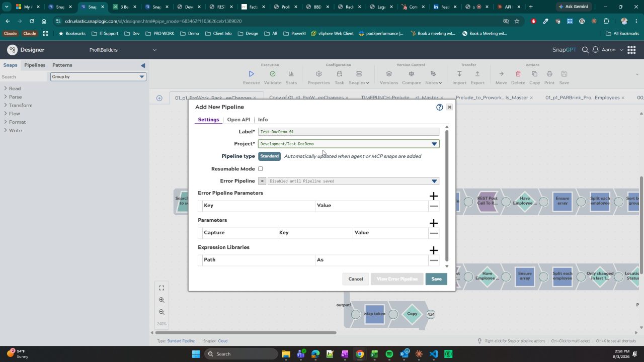Switch to the Info tab
The image size is (644, 362).
pyautogui.click(x=263, y=120)
